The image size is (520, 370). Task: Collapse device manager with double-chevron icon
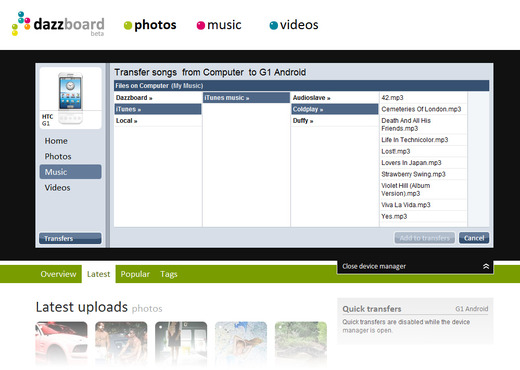point(486,266)
